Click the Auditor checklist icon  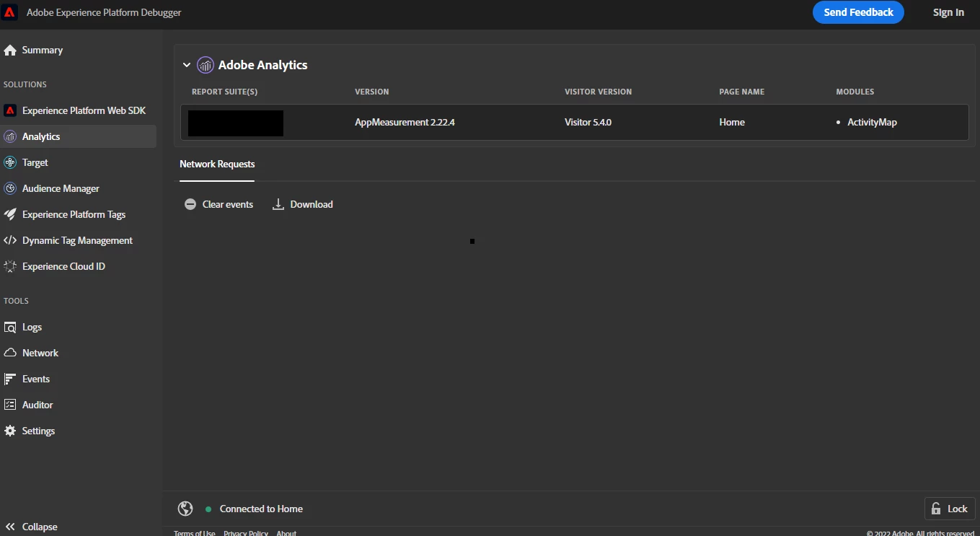tap(10, 405)
